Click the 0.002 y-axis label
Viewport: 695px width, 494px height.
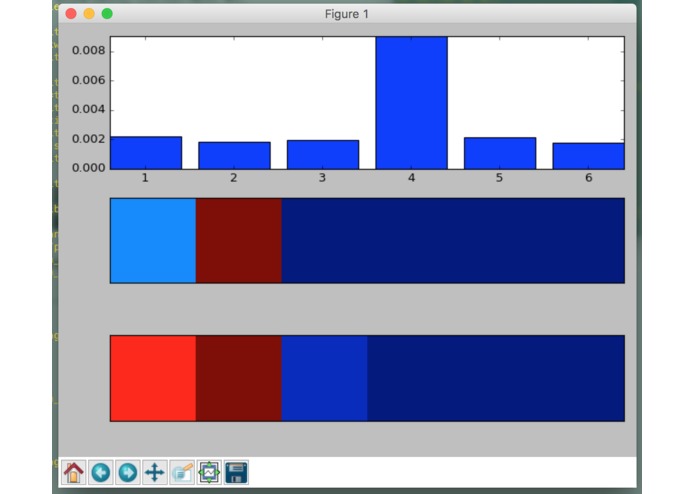coord(89,139)
